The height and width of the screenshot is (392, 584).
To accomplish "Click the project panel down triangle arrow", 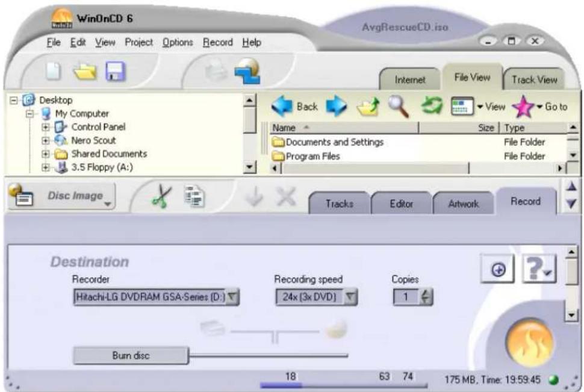I will click(571, 204).
